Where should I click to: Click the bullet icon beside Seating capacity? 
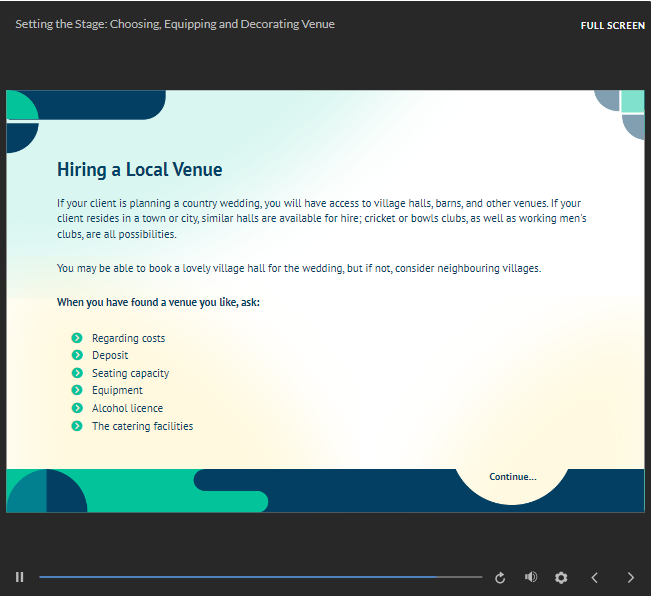(77, 373)
